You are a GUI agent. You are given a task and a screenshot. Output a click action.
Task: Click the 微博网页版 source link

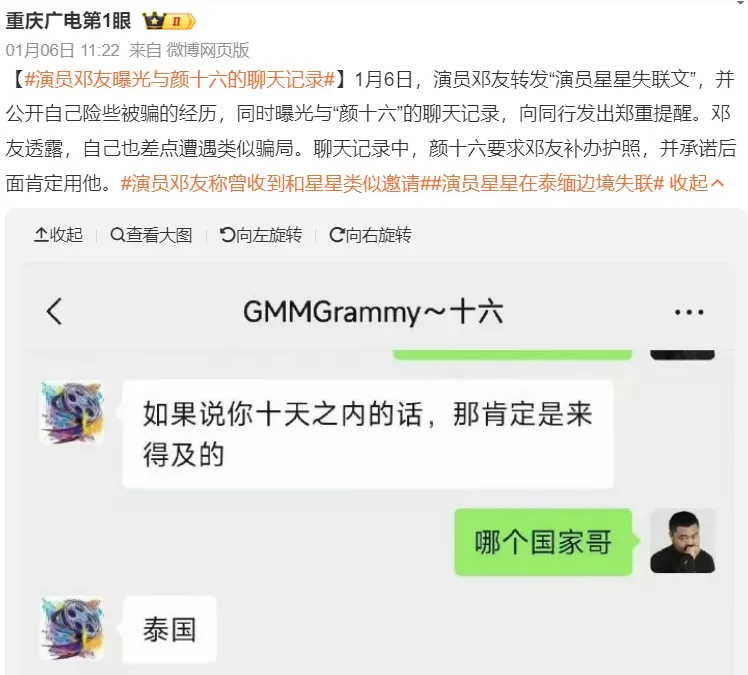point(208,50)
